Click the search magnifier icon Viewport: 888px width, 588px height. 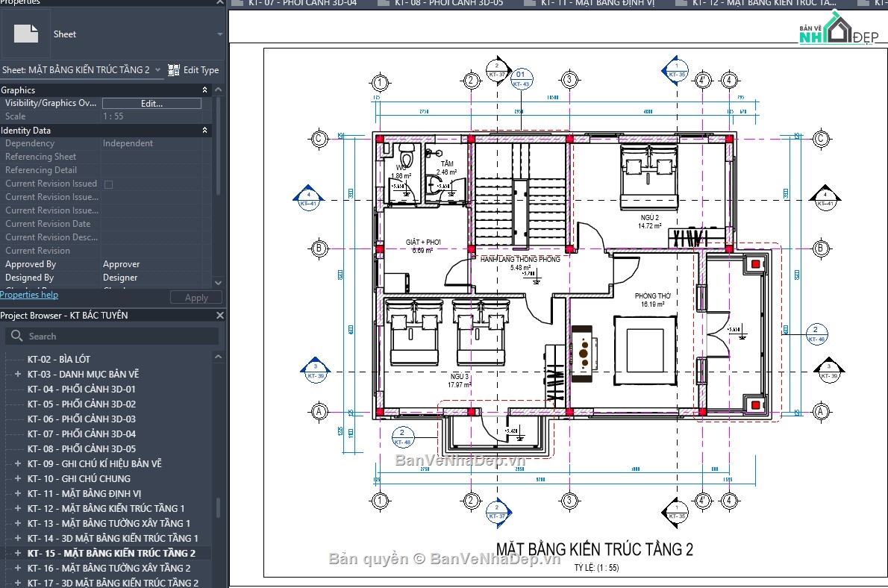17,336
